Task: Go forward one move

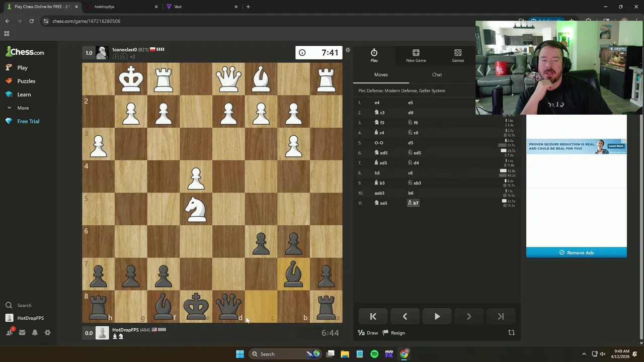Action: tap(469, 316)
